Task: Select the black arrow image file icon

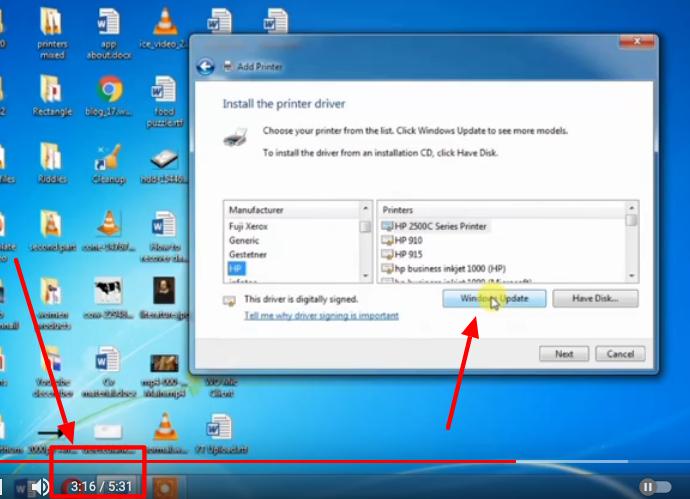Action: 51,433
